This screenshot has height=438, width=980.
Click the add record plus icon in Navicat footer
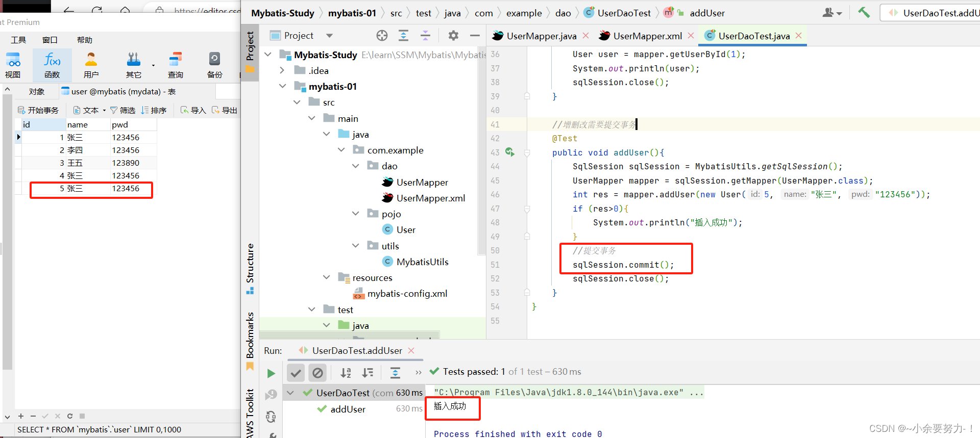(x=21, y=416)
